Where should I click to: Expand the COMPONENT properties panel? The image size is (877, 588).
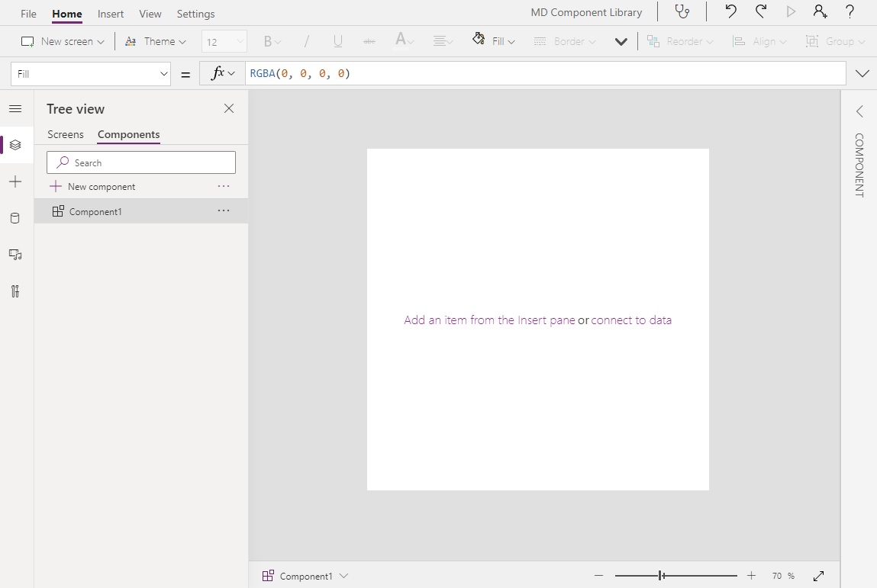pos(859,112)
